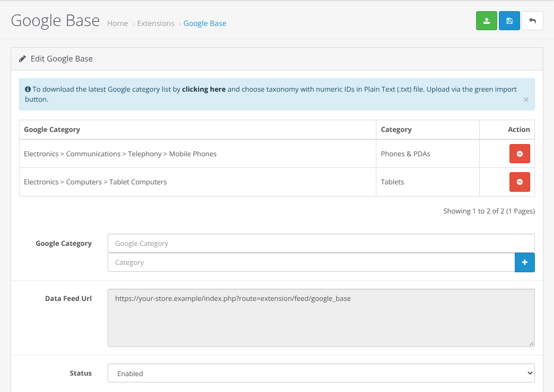Click the green import upload button

pyautogui.click(x=486, y=21)
